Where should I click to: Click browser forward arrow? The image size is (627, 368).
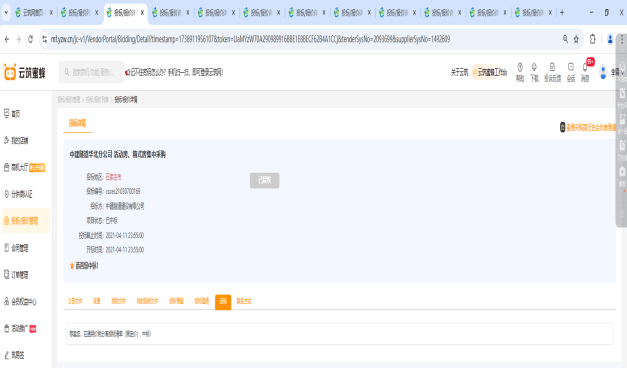click(18, 39)
